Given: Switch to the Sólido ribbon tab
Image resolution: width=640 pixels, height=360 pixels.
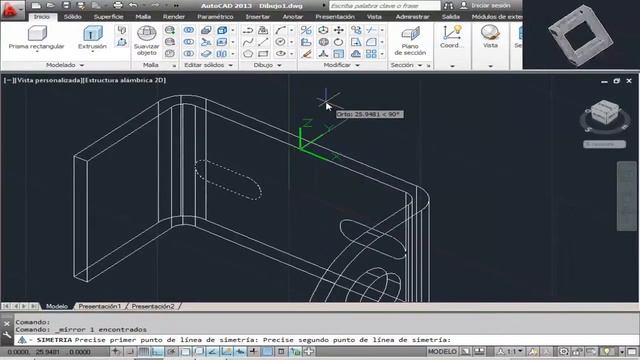Looking at the screenshot, I should (x=72, y=17).
